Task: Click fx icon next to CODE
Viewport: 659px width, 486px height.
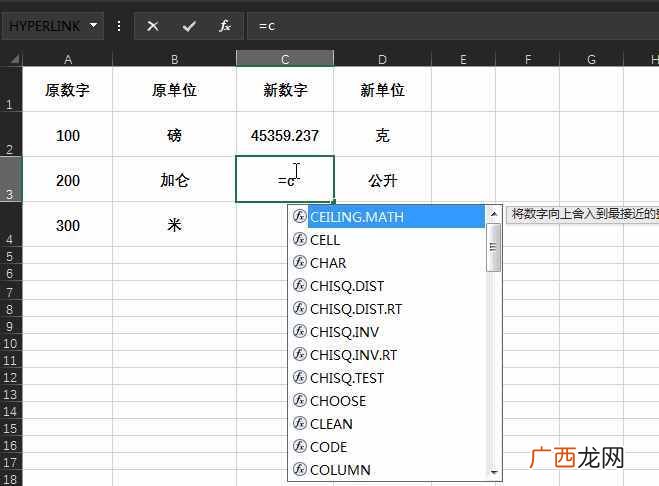Action: coord(299,446)
